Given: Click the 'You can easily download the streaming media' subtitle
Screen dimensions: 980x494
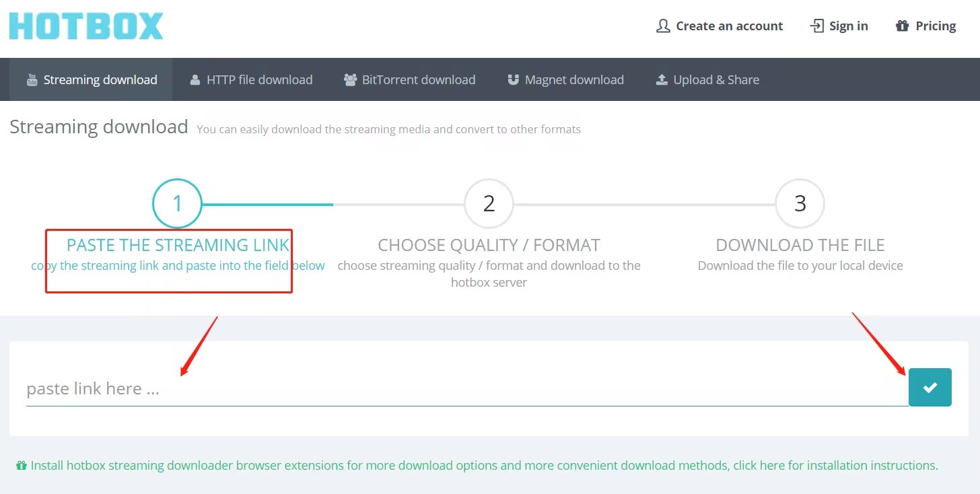Looking at the screenshot, I should click(x=388, y=129).
